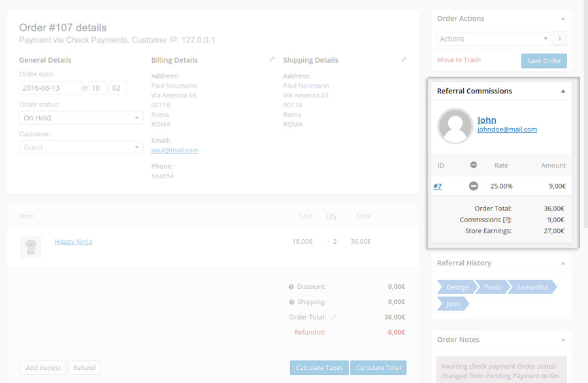Collapse the Order Notes panel
588x383 pixels.
pos(563,339)
